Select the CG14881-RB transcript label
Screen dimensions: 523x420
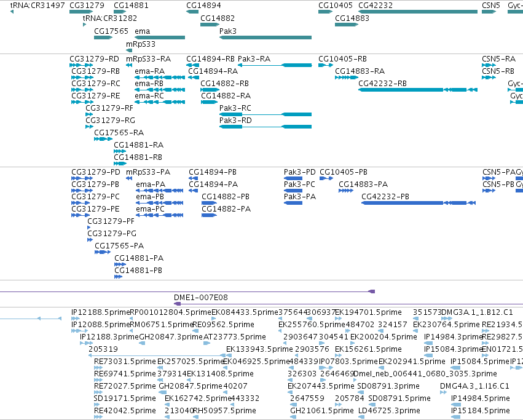(x=138, y=157)
